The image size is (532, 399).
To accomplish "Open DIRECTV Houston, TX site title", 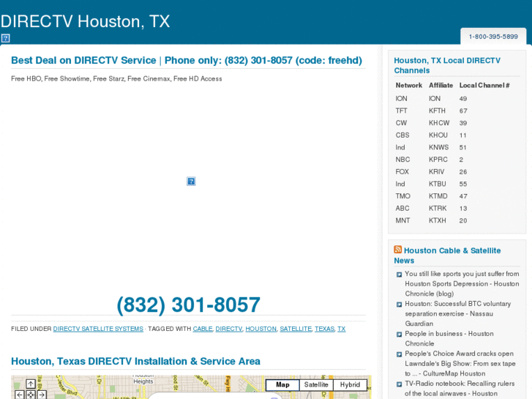I will [x=85, y=21].
